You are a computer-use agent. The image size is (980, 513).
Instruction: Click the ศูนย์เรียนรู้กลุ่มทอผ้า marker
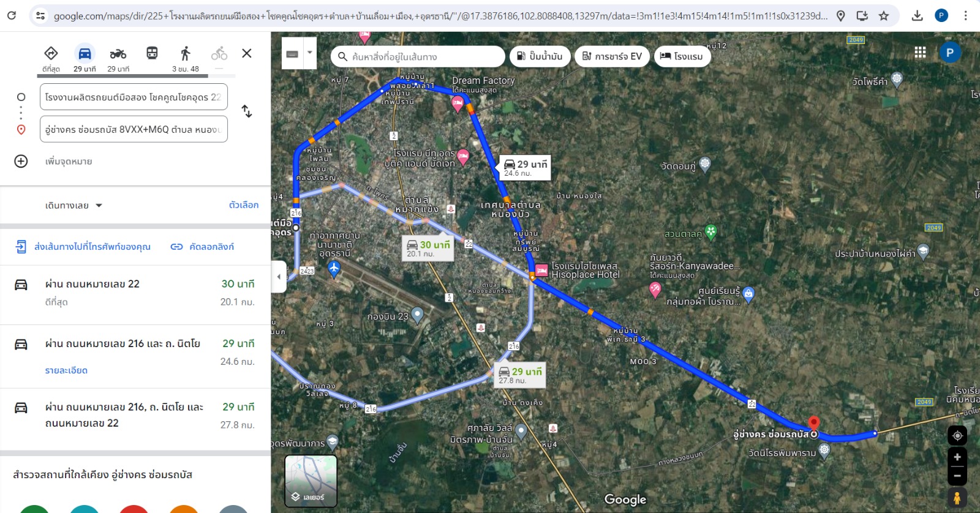[748, 294]
